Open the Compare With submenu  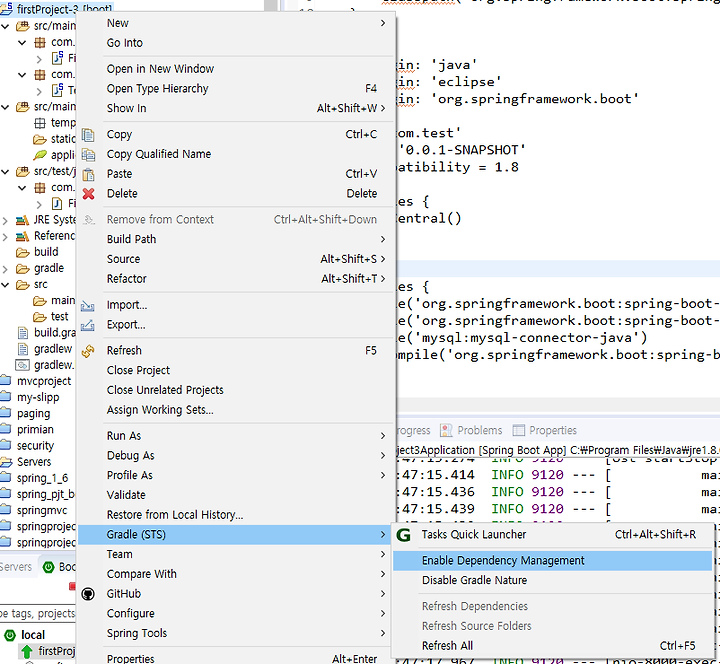pyautogui.click(x=236, y=574)
